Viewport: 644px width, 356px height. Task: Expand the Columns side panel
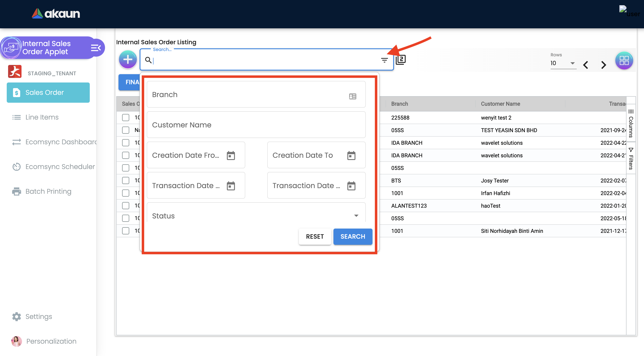click(631, 123)
